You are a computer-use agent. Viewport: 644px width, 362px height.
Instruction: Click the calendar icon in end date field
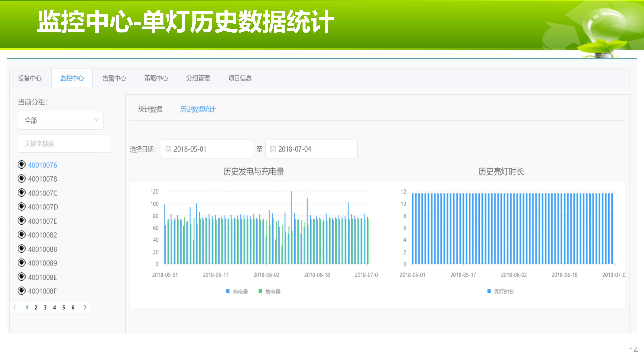273,149
